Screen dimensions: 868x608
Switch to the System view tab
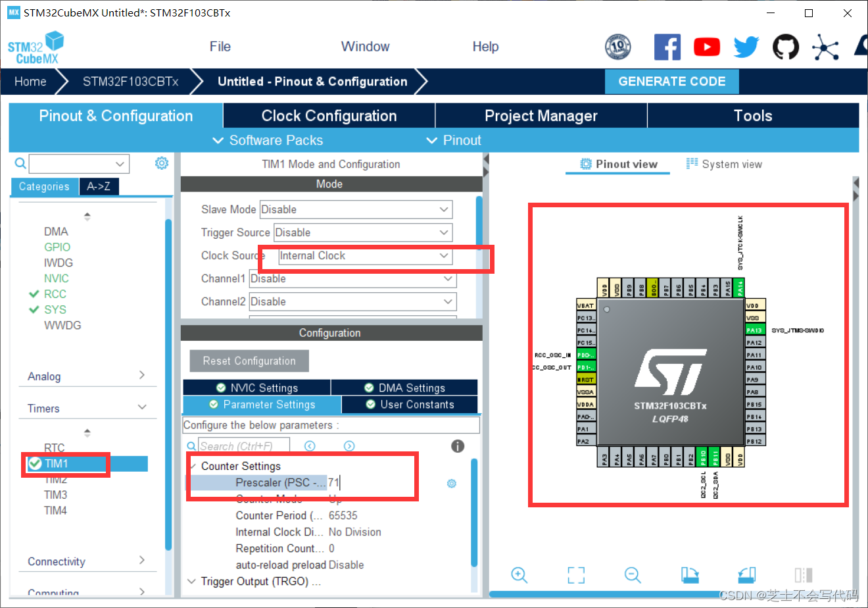724,164
